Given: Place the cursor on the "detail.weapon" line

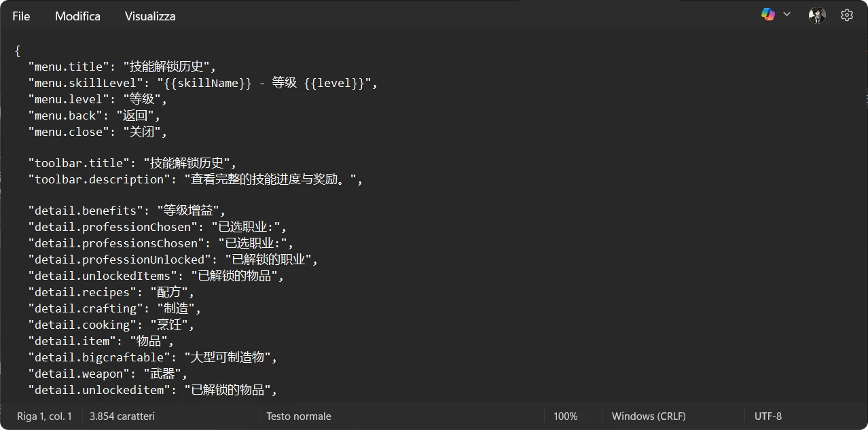Looking at the screenshot, I should click(107, 374).
